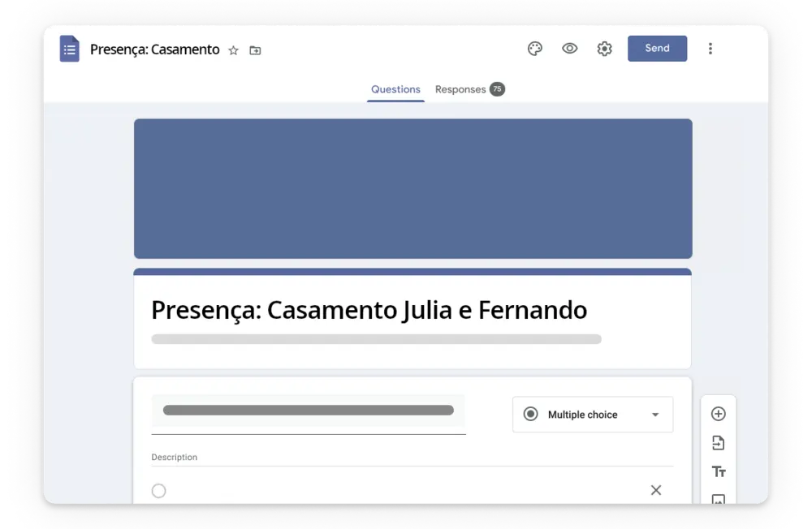
Task: Open the customize theme palette
Action: pos(535,49)
